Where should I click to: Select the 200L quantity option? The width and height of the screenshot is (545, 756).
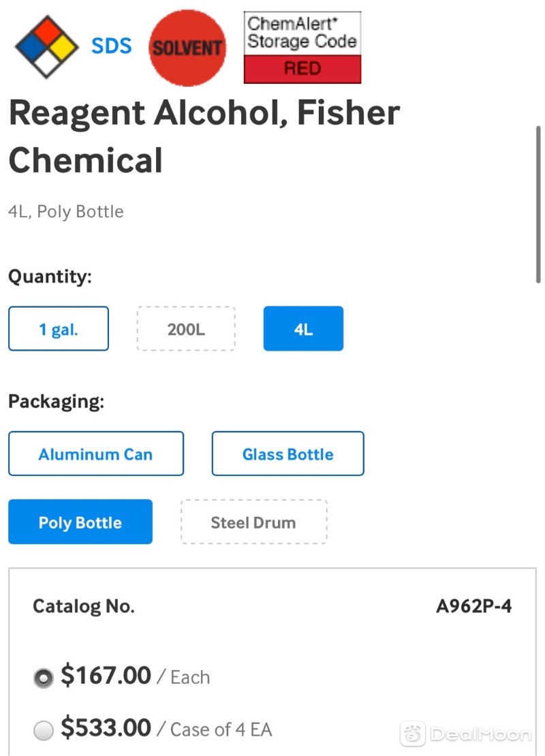point(186,328)
